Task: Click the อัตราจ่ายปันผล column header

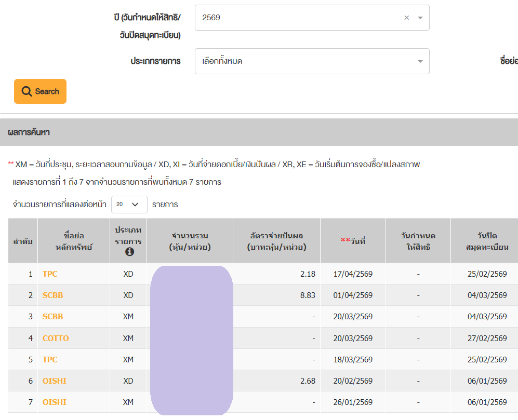Action: 276,241
